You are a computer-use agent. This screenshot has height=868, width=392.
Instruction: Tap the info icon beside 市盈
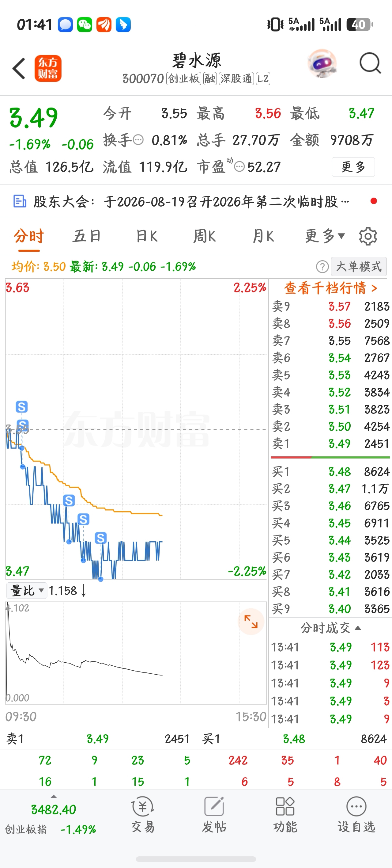click(239, 166)
